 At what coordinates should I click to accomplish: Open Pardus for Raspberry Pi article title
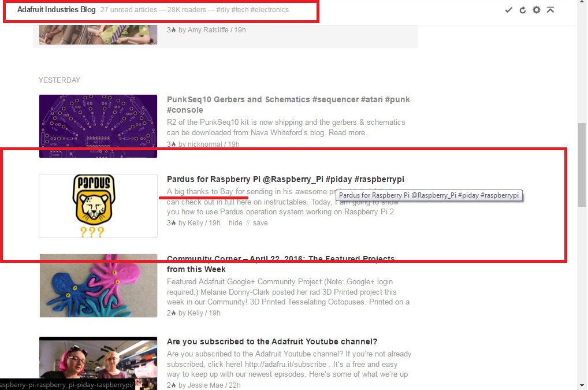(285, 179)
